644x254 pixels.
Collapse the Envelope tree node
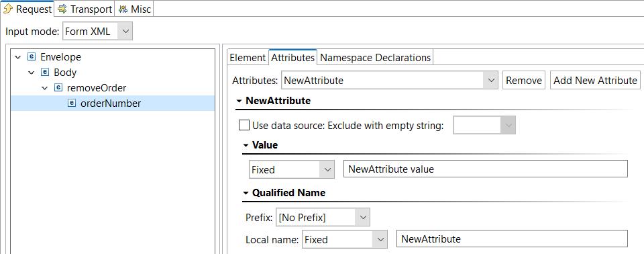(x=17, y=57)
